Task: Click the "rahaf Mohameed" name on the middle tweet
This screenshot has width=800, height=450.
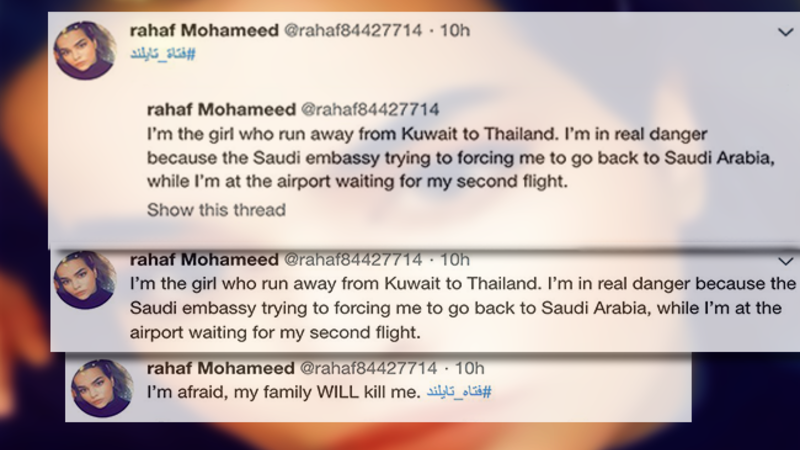Action: click(203, 260)
